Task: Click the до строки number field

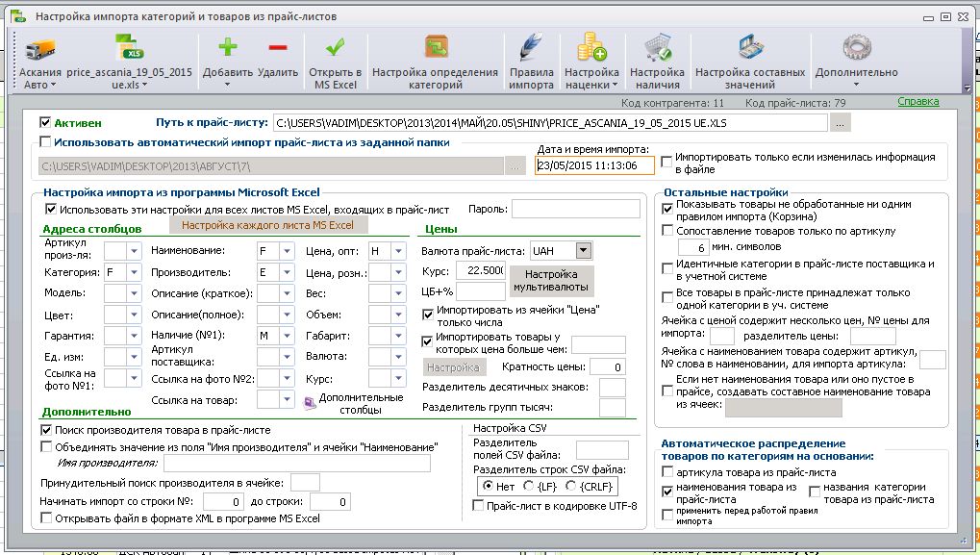Action: point(330,501)
